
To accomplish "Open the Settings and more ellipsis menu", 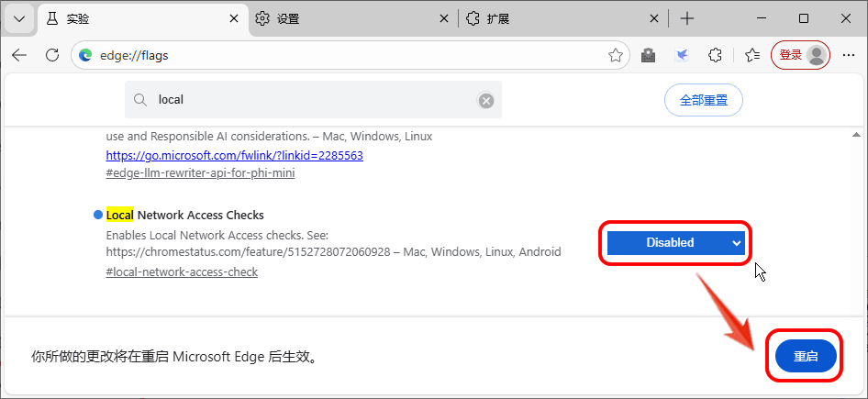I will click(x=848, y=55).
